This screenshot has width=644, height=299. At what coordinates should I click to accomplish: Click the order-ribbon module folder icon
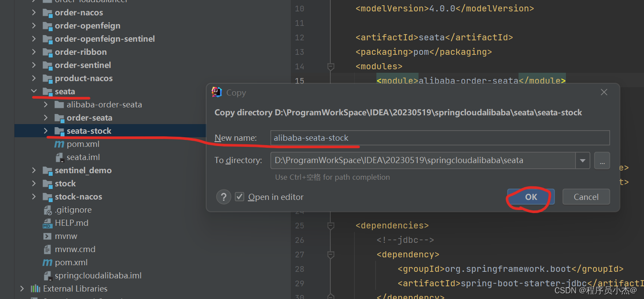47,52
